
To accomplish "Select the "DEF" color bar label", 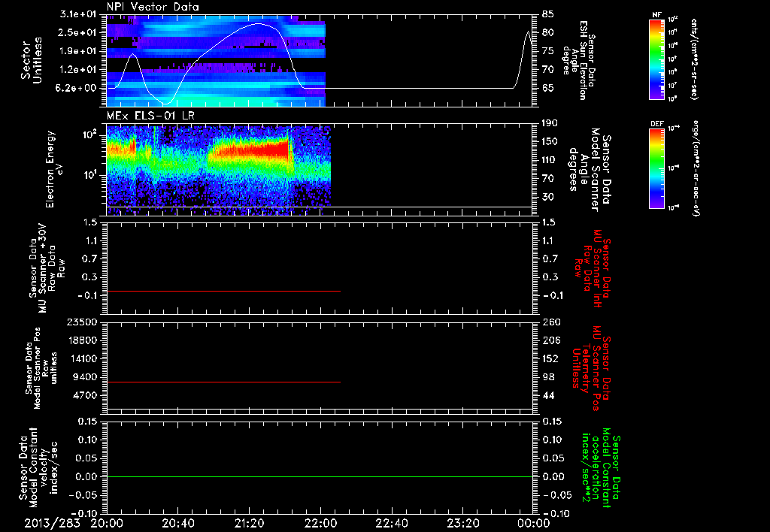I will [x=656, y=124].
